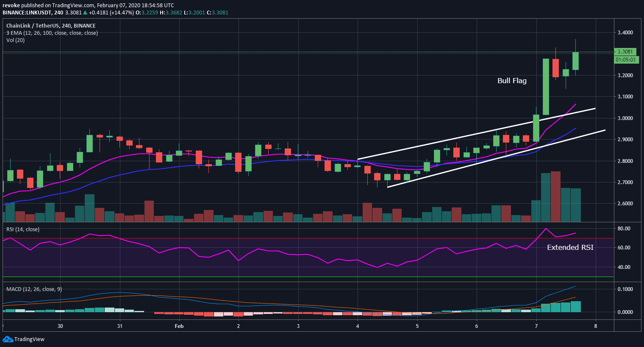Click the 31 date label on time axis
The image size is (644, 347).
(x=120, y=326)
